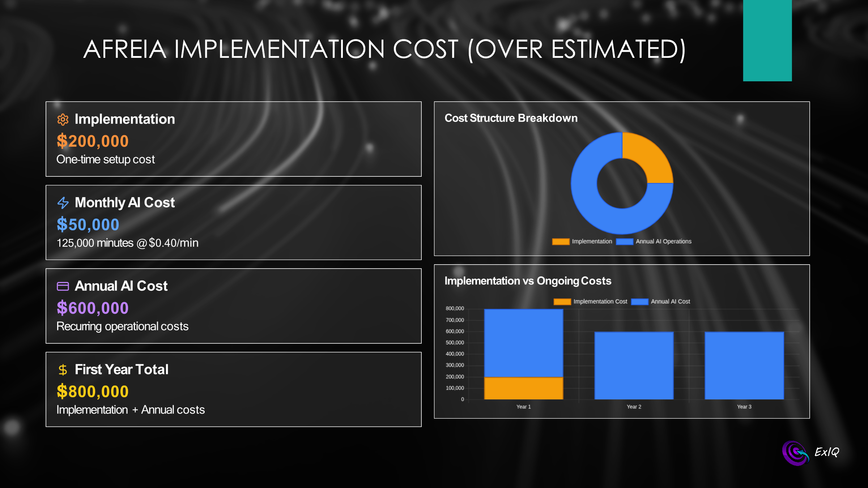The width and height of the screenshot is (868, 488).
Task: Click 'Recurring operational costs' text
Action: pyautogui.click(x=123, y=326)
